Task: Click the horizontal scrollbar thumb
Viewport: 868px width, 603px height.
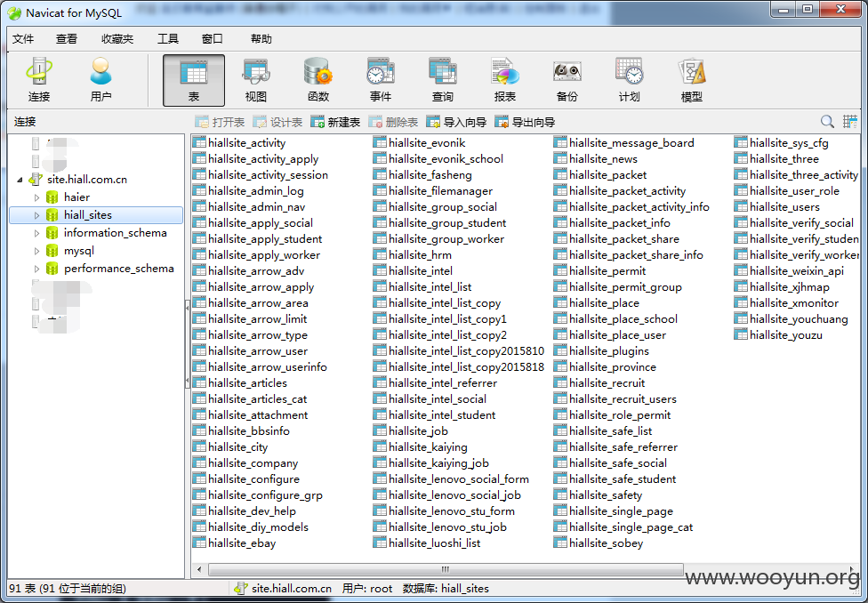Action: (x=446, y=569)
